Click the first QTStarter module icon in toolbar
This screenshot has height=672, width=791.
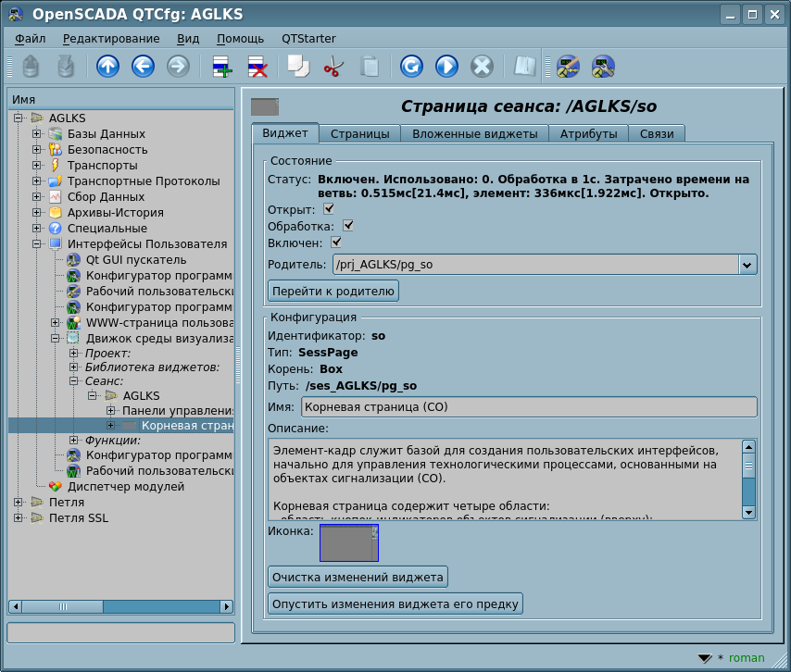point(568,67)
